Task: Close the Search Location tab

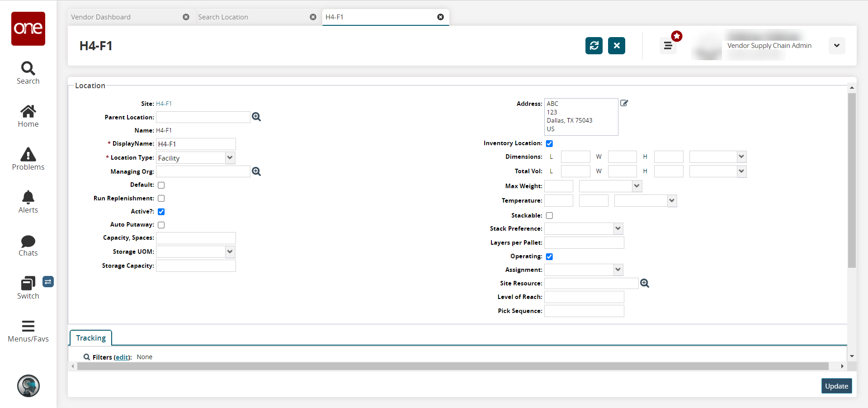Action: point(313,17)
